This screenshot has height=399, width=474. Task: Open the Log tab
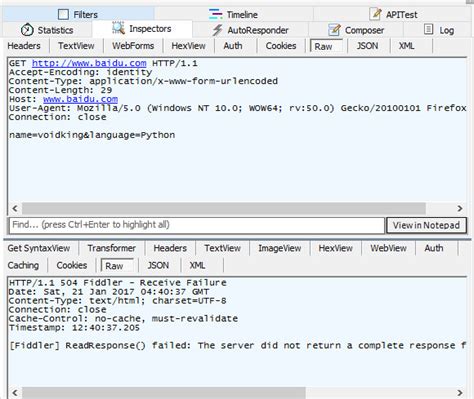[439, 30]
